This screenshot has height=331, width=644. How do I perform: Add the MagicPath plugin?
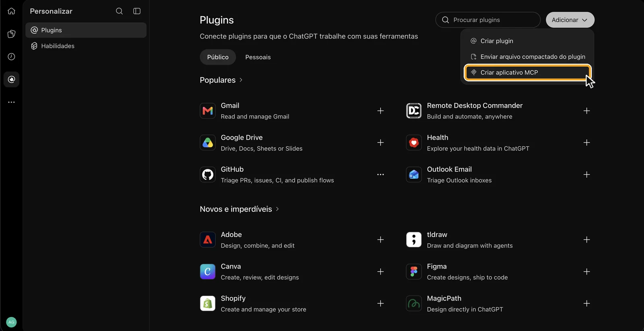coord(586,303)
